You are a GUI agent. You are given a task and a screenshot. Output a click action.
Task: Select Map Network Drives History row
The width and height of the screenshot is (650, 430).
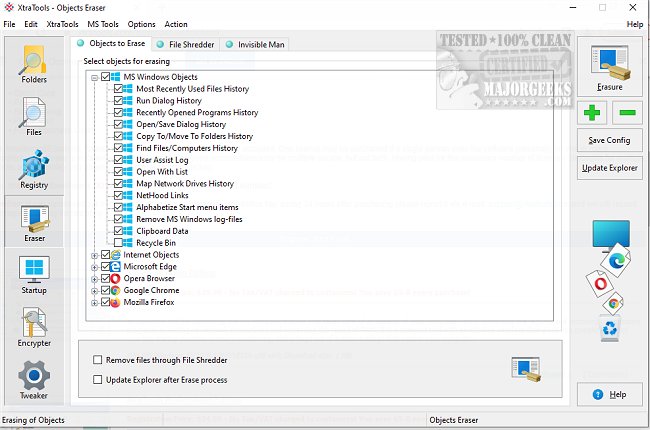point(185,183)
